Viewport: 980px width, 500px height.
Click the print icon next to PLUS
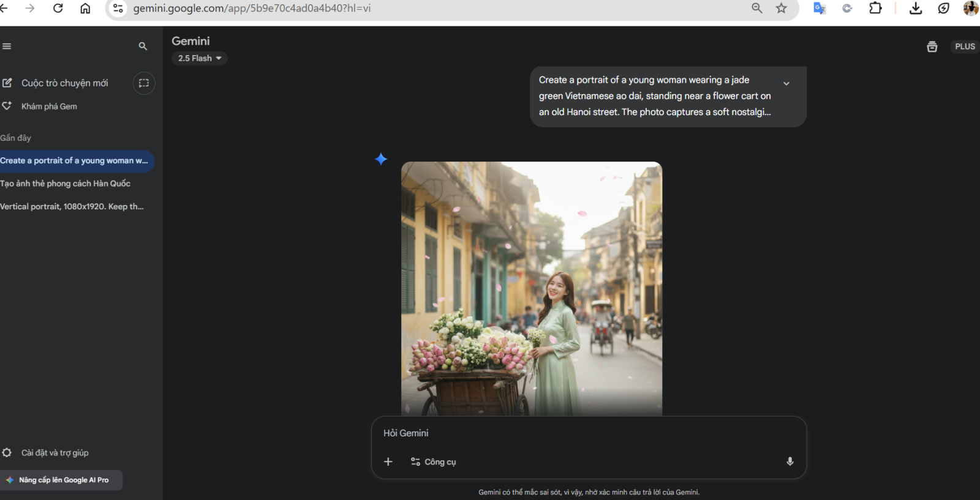(932, 47)
